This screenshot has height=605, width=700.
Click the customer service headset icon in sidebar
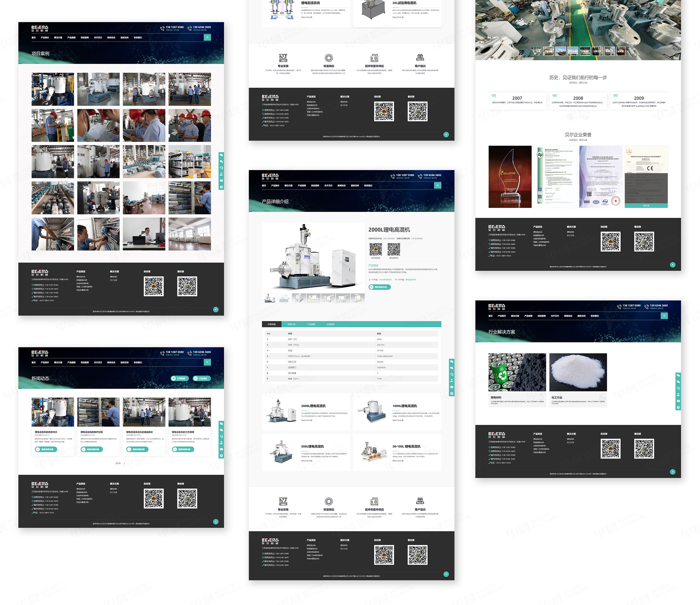point(452,374)
